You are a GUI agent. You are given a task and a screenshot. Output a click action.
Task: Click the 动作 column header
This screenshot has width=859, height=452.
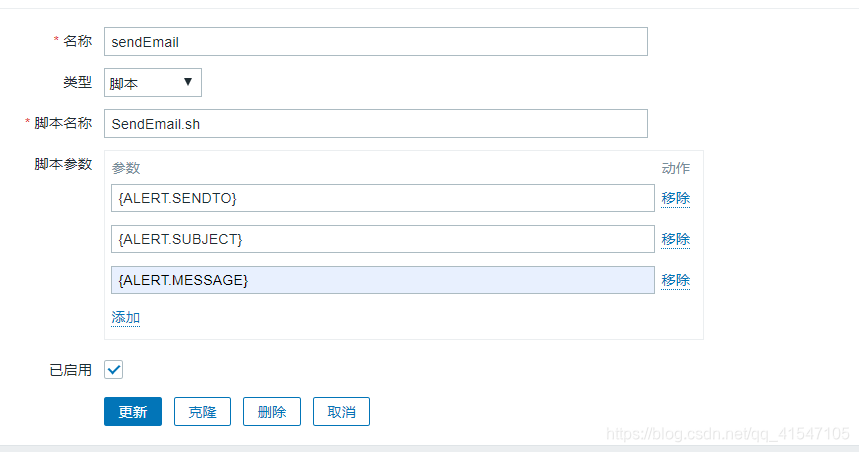point(675,168)
